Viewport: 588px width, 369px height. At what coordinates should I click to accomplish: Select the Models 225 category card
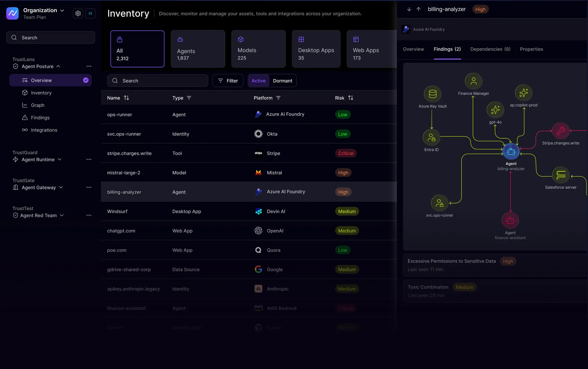pos(258,49)
